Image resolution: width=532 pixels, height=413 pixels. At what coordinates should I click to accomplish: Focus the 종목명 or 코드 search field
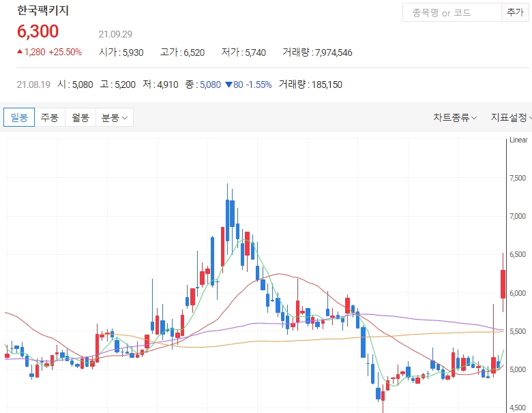pyautogui.click(x=452, y=12)
